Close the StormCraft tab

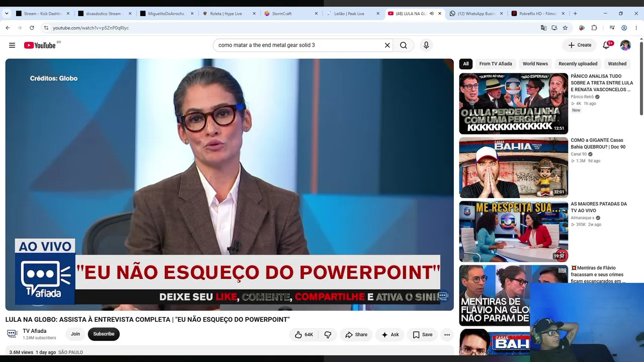coord(316,14)
